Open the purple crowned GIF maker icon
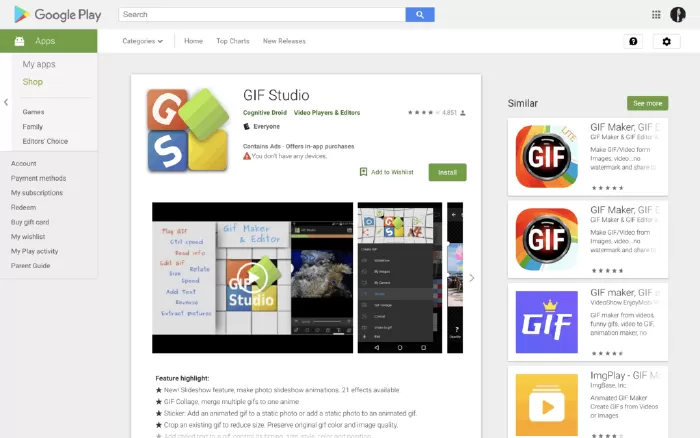 pyautogui.click(x=546, y=322)
